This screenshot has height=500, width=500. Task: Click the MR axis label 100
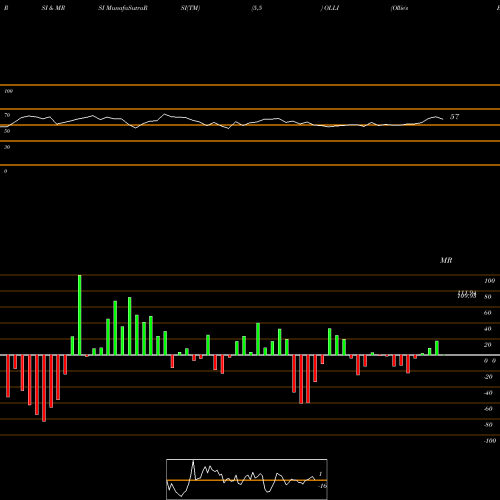[x=489, y=281]
